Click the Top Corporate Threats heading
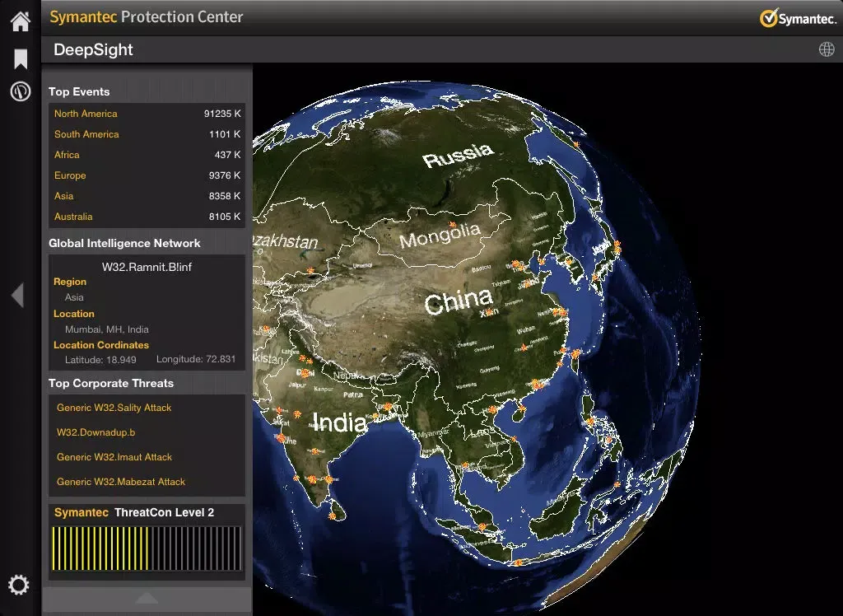 [111, 383]
